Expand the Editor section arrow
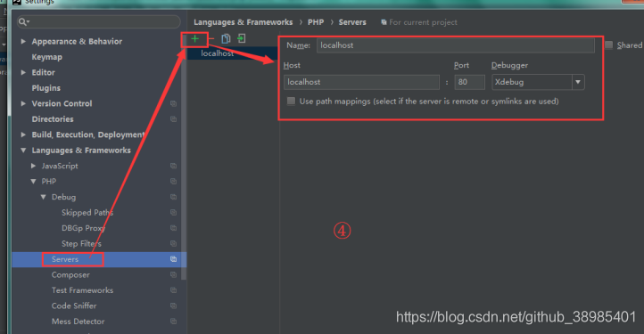This screenshot has height=334, width=644. tap(23, 73)
